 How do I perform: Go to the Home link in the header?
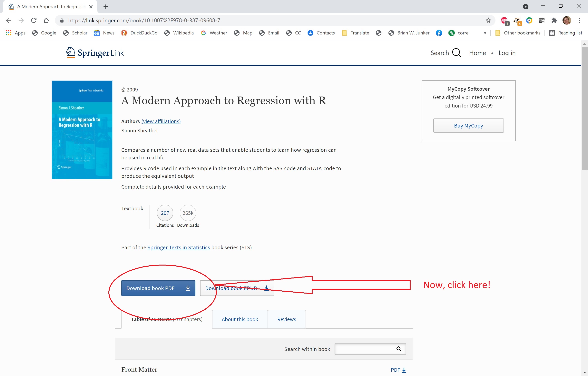coord(477,53)
